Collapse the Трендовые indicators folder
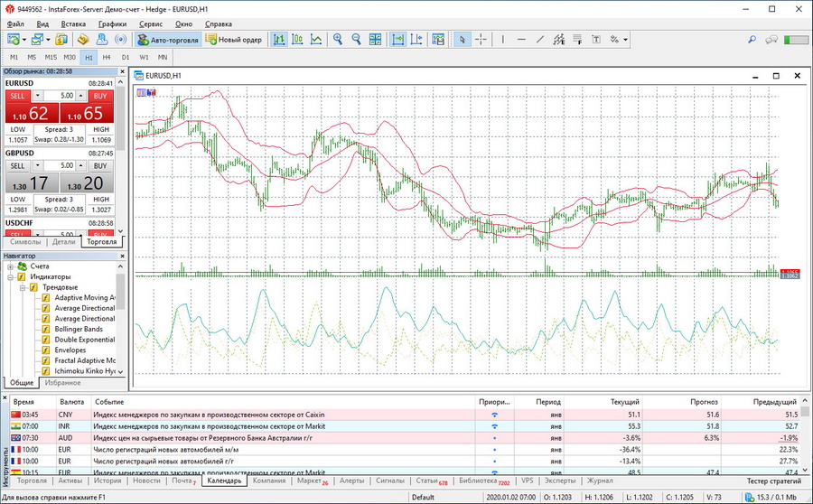Image resolution: width=813 pixels, height=504 pixels. tap(21, 287)
